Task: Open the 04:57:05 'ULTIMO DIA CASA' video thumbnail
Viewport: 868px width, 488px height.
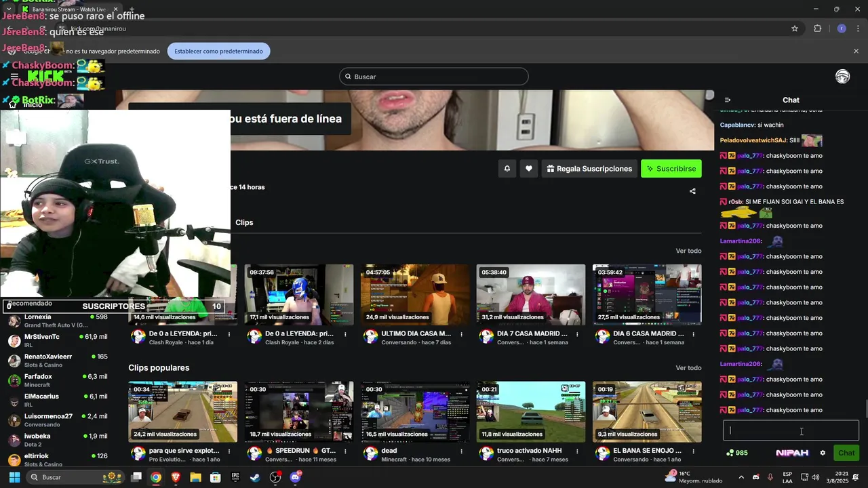Action: [x=415, y=295]
